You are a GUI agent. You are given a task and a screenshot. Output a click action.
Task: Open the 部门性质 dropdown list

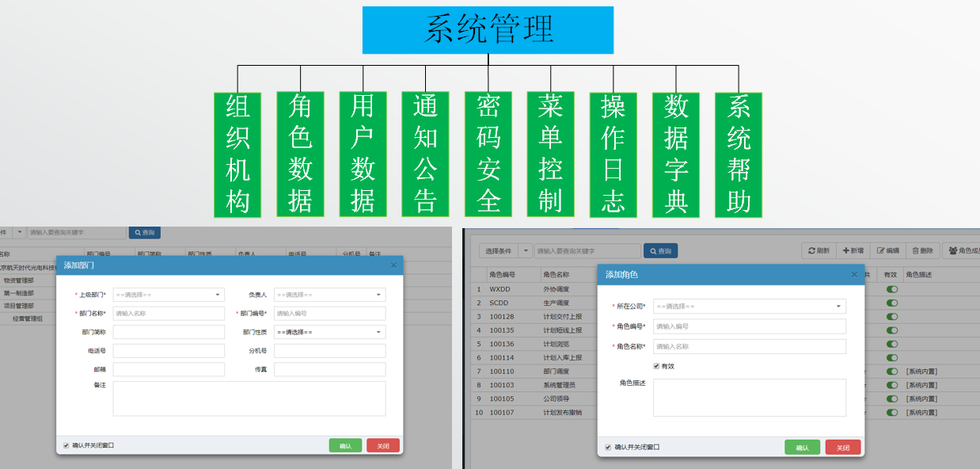click(329, 332)
